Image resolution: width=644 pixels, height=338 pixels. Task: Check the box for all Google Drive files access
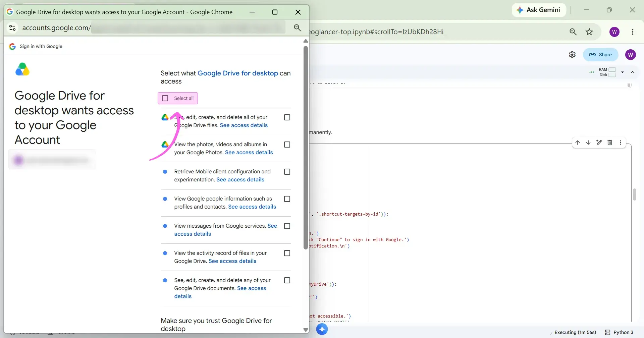point(287,117)
